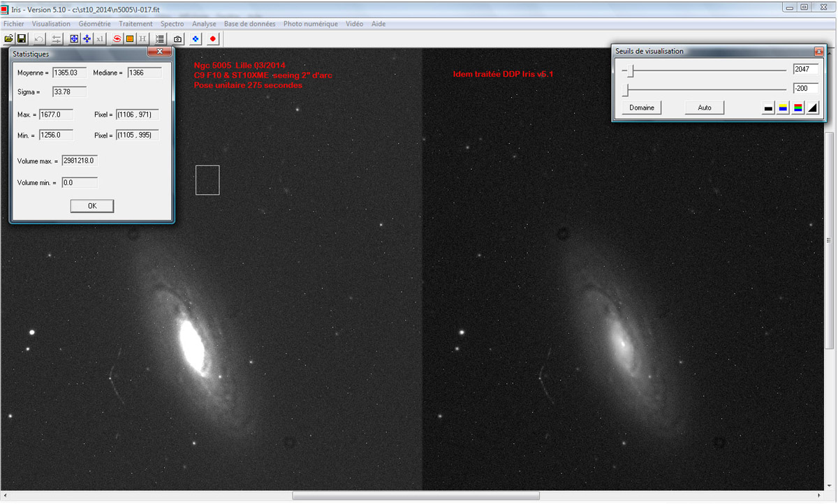Click the open file folder icon
Image resolution: width=838 pixels, height=504 pixels.
point(8,38)
